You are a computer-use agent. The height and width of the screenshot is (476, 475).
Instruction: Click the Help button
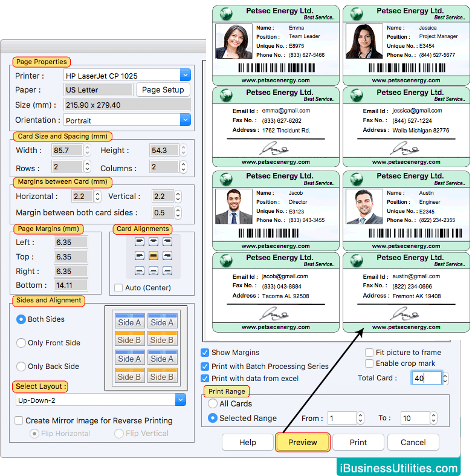[248, 442]
